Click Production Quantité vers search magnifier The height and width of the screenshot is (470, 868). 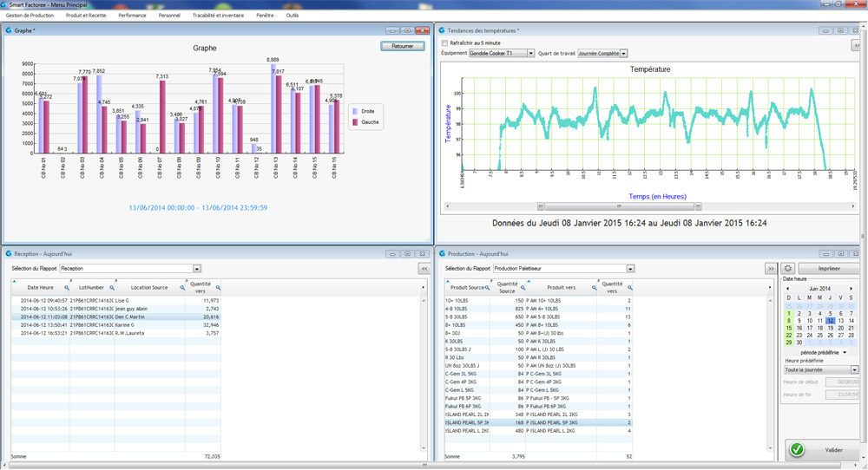630,288
